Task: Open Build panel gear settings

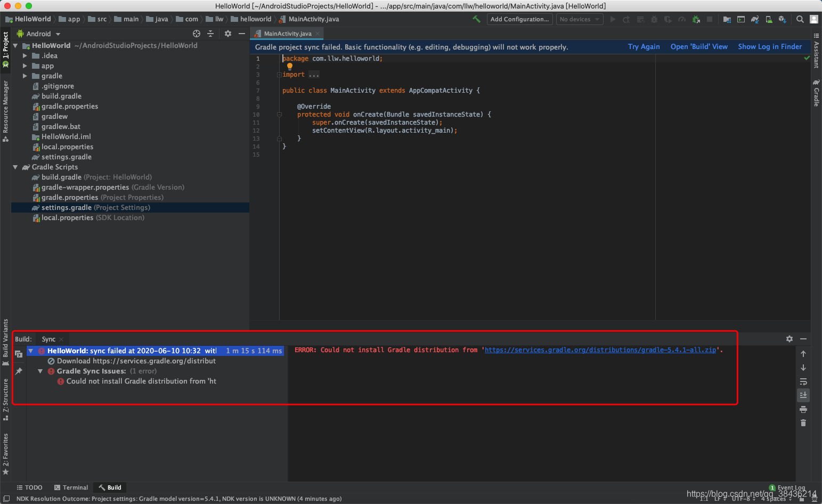Action: 790,339
